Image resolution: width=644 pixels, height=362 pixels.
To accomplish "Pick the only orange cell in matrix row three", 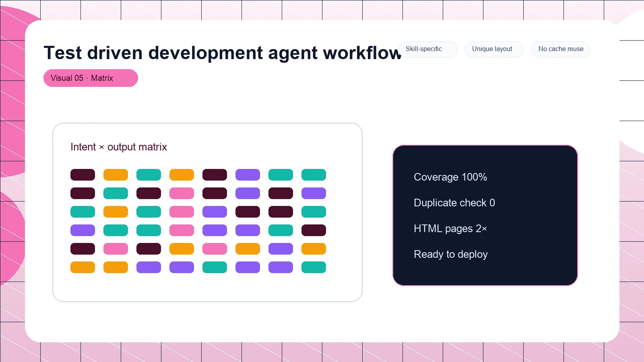I will tap(116, 212).
